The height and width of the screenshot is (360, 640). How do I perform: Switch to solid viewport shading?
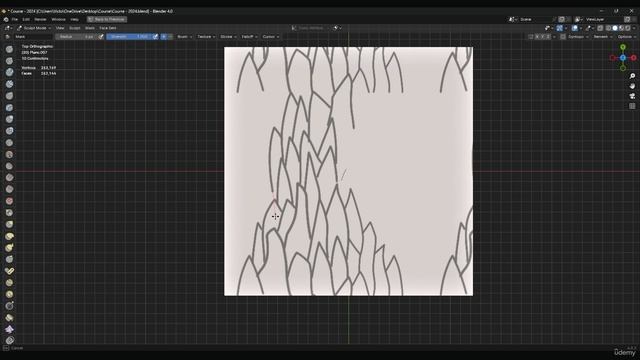[x=615, y=28]
